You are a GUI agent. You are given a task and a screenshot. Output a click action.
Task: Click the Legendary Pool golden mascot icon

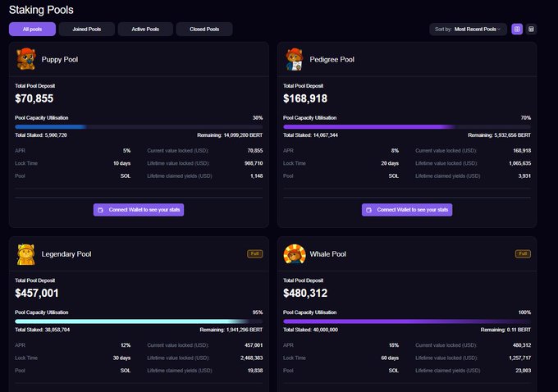pos(26,254)
